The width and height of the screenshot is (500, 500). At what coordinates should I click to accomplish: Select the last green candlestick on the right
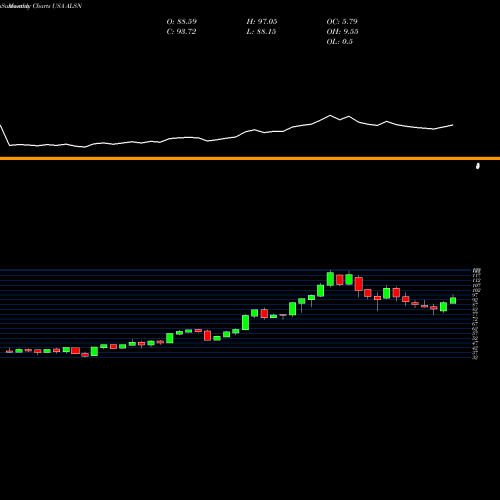[x=453, y=300]
